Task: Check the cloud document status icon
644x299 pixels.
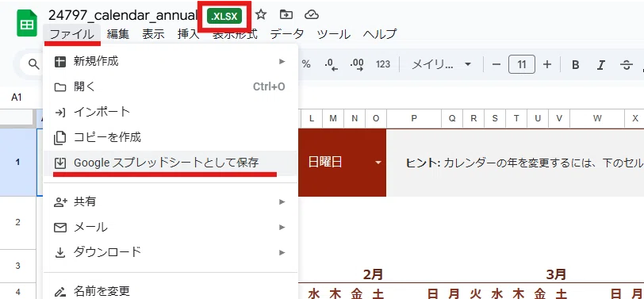Action: point(312,15)
